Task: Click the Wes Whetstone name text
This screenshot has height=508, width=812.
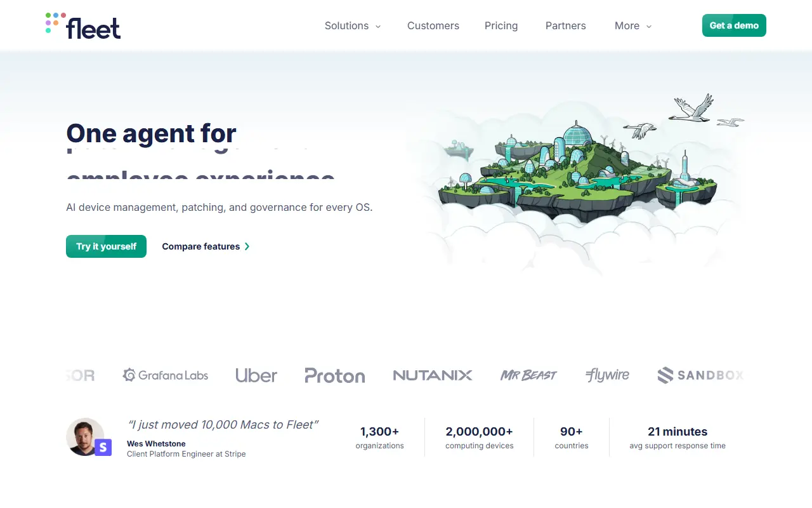Action: point(156,444)
